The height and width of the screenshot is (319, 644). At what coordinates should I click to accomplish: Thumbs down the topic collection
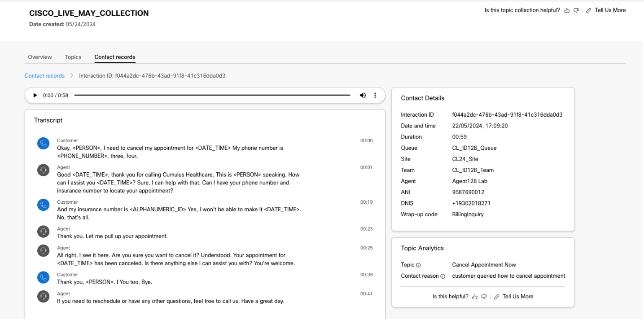pyautogui.click(x=576, y=10)
